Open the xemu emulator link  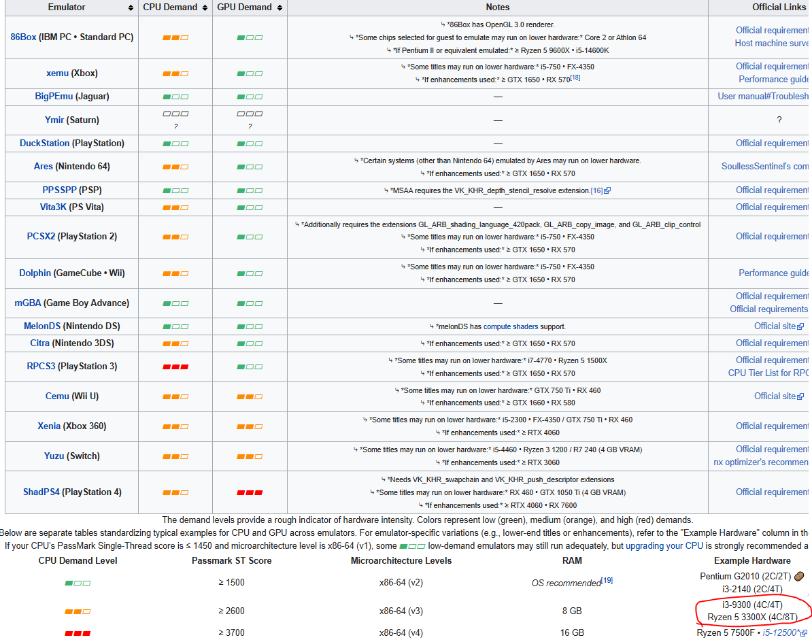(58, 73)
